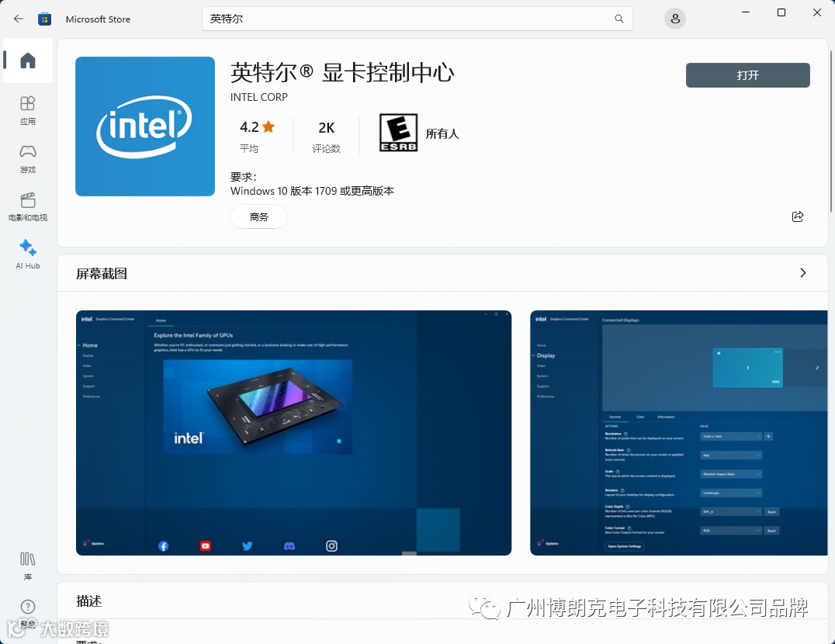The width and height of the screenshot is (835, 644).
Task: Click the 所有人 age rating text
Action: [442, 133]
